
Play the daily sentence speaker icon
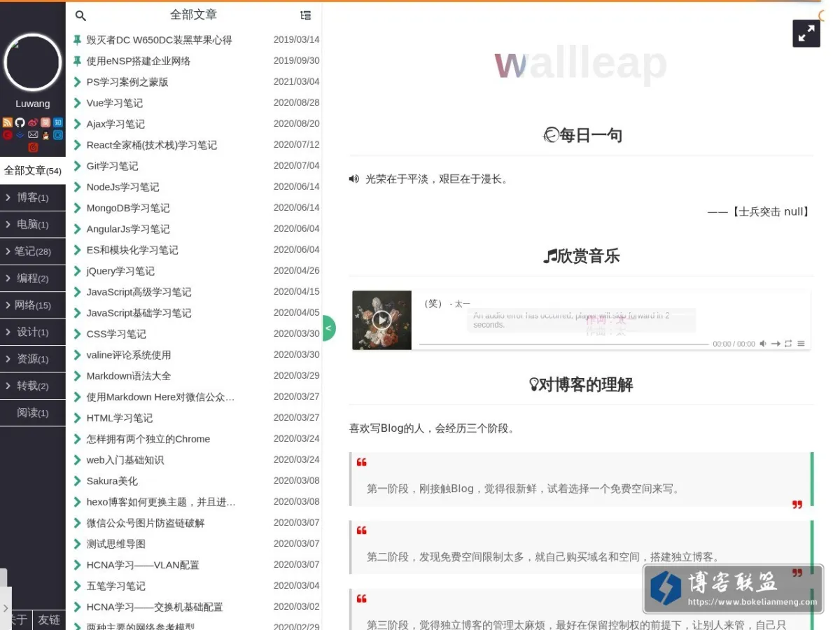tap(354, 179)
